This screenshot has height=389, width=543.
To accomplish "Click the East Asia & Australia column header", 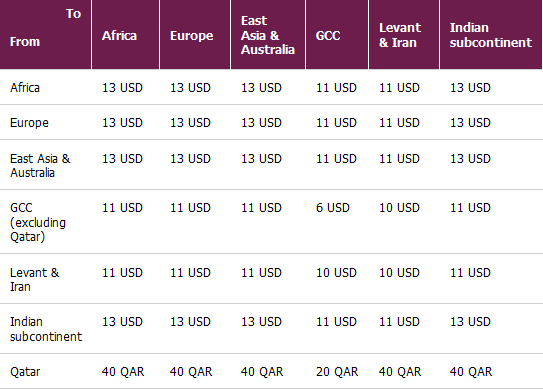I will click(268, 35).
